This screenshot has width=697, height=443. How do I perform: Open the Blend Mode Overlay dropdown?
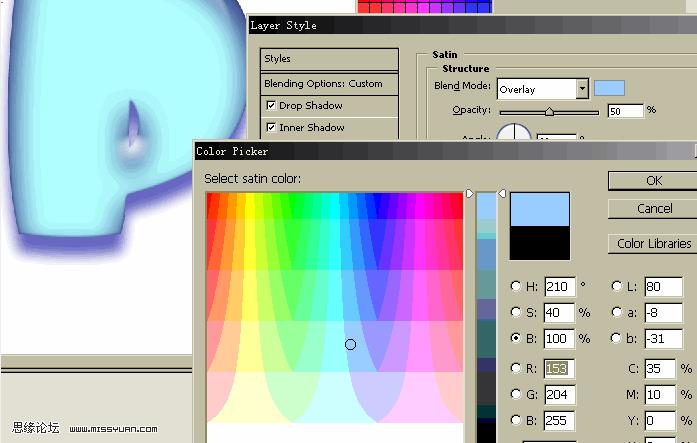(x=581, y=89)
